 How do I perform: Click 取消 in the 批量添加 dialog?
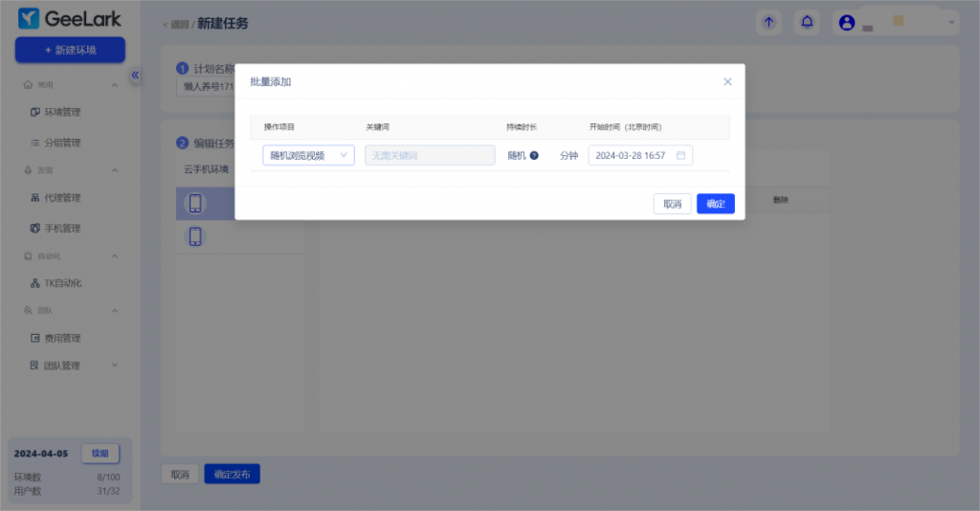[672, 204]
